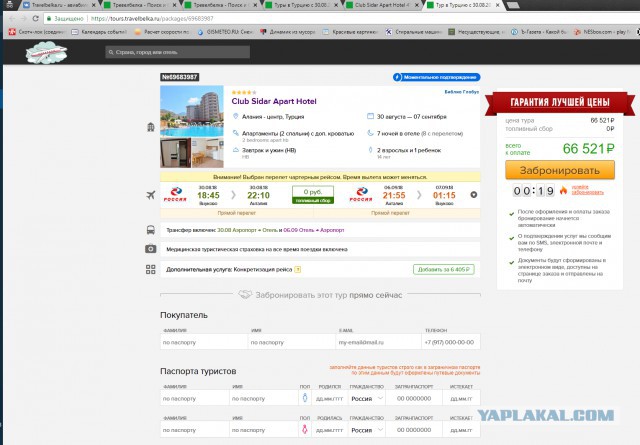This screenshot has height=445, width=640.
Task: Go back using the browser back arrow
Action: click(11, 18)
